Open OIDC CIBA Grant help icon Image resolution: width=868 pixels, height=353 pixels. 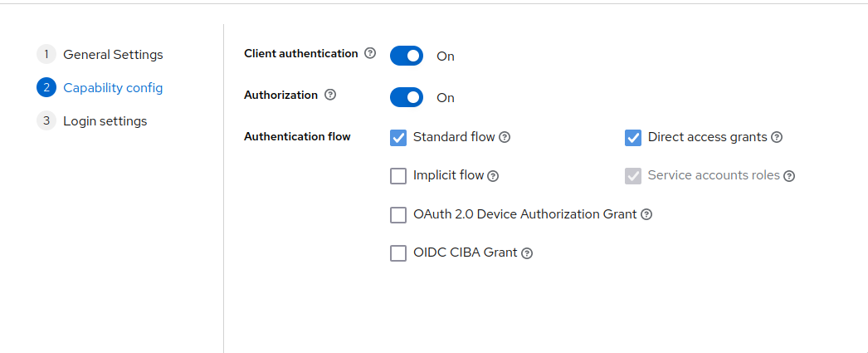tap(527, 253)
